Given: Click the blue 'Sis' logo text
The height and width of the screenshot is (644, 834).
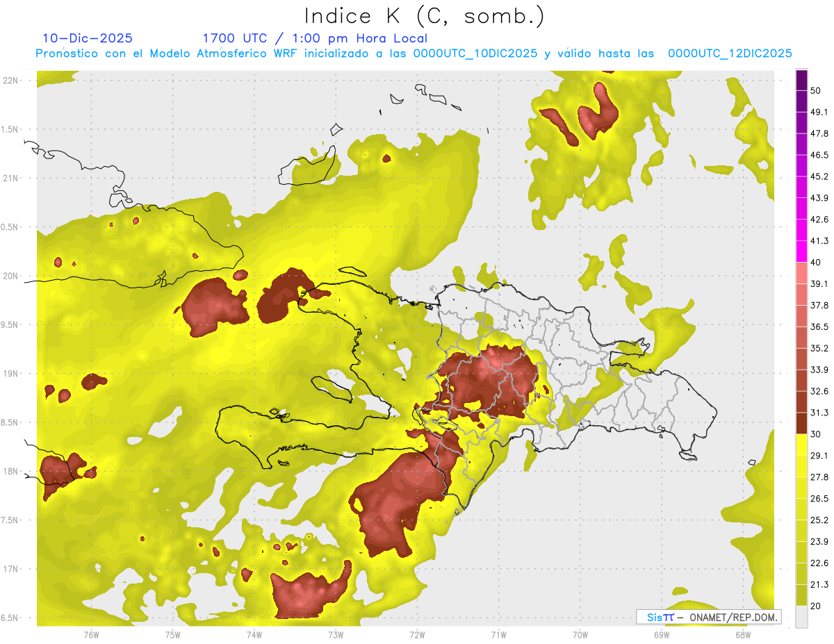Looking at the screenshot, I should point(653,617).
